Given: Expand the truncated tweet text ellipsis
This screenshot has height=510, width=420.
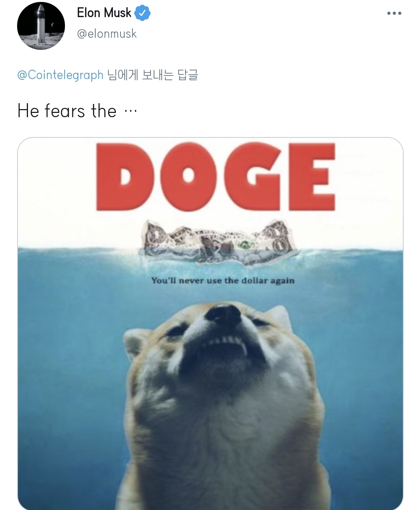Looking at the screenshot, I should tap(130, 112).
